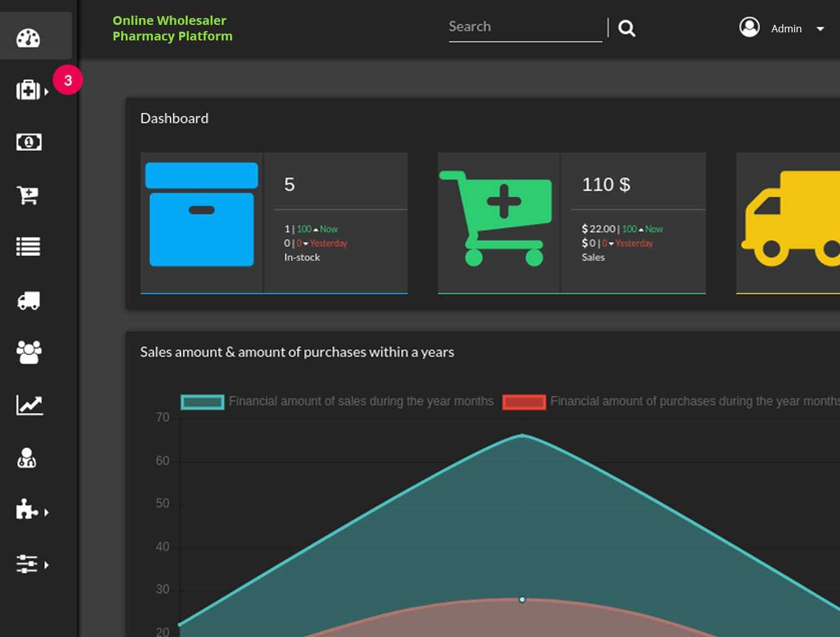Screen dimensions: 840x637
Task: Open the line chart reports sidebar icon
Action: pyautogui.click(x=29, y=405)
